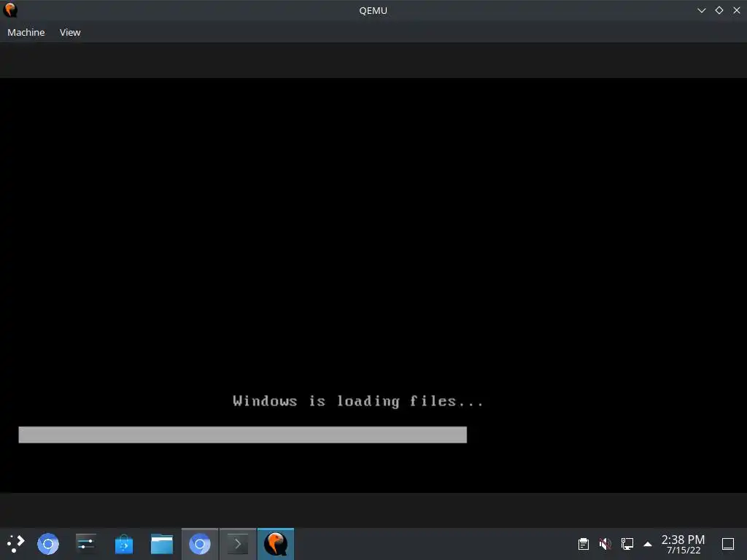This screenshot has height=560, width=747.
Task: Open the Discover software store icon
Action: click(x=124, y=544)
